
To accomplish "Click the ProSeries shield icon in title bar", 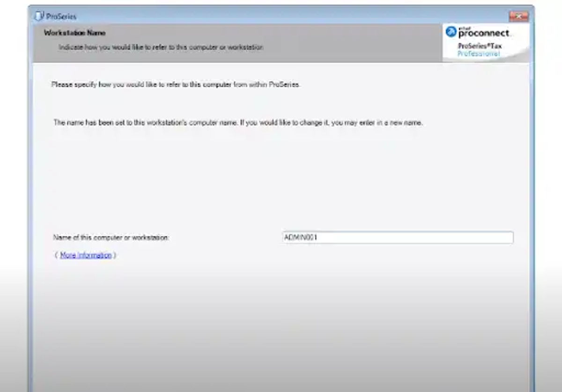I will (39, 16).
